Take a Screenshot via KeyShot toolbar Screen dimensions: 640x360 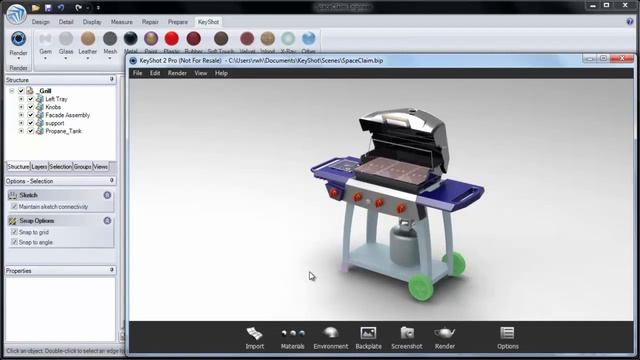click(x=407, y=338)
